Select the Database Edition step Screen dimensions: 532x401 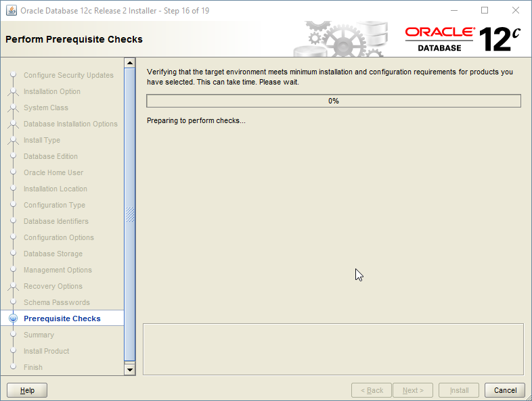point(51,156)
